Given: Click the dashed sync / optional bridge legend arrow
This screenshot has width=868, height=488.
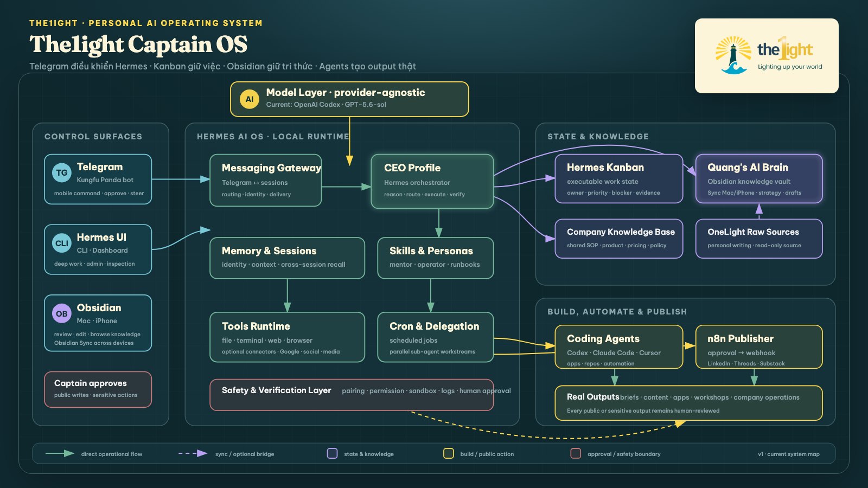Looking at the screenshot, I should click(193, 453).
